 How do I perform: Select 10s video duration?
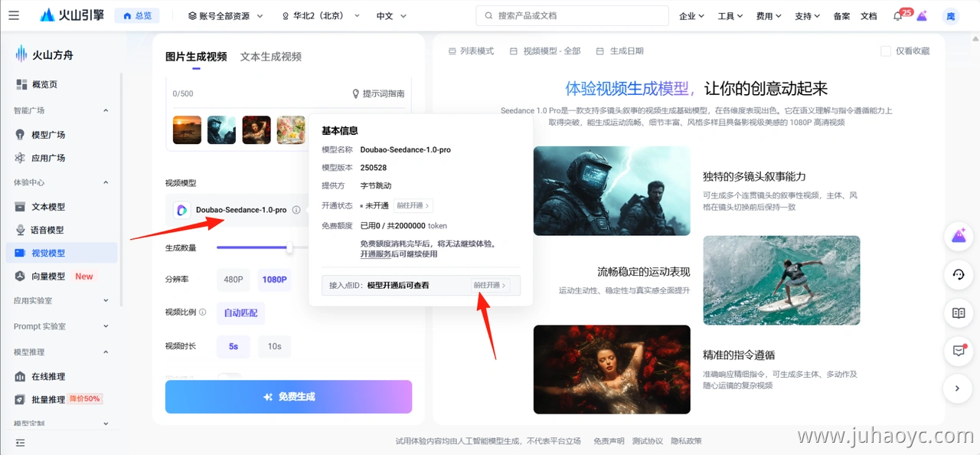274,346
